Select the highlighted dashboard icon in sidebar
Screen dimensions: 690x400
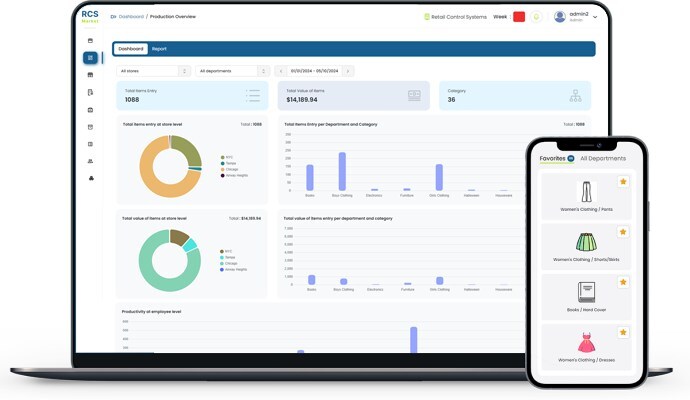[x=90, y=58]
